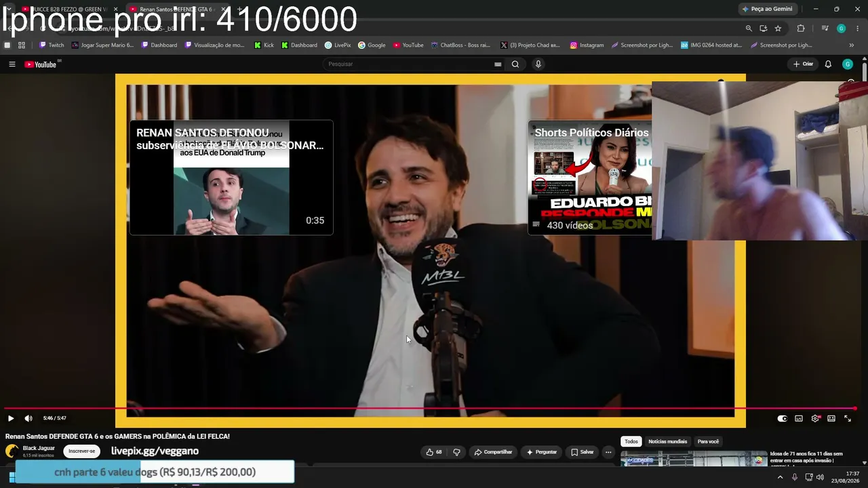Open the RENAN SANTOS DETONOU suggested video card
Image resolution: width=868 pixels, height=488 pixels.
(x=231, y=178)
